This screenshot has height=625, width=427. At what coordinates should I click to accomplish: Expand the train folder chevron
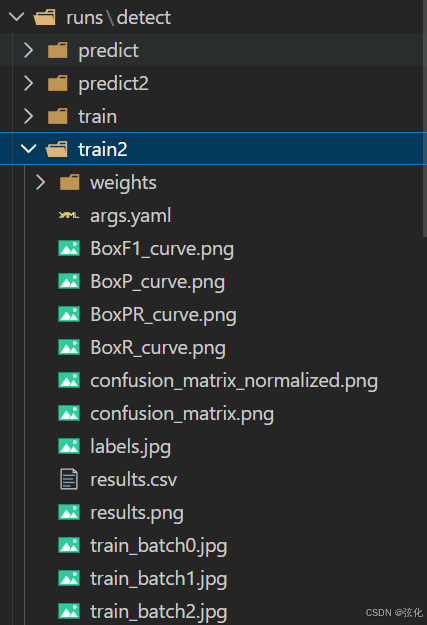[28, 116]
